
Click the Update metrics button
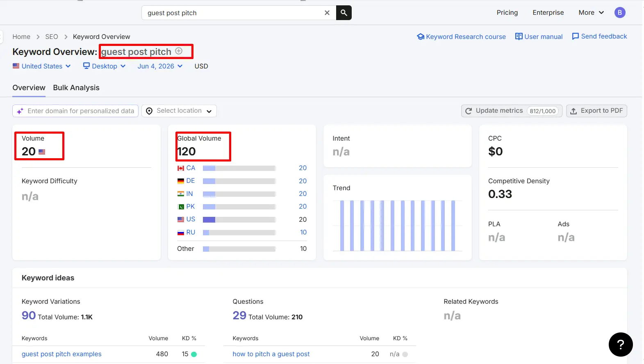coord(512,111)
